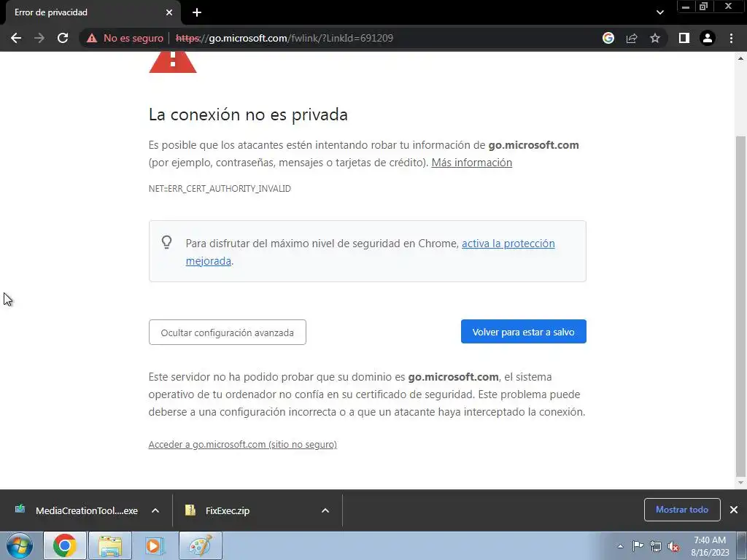Open Paint from the taskbar
This screenshot has height=560, width=747.
(x=201, y=545)
